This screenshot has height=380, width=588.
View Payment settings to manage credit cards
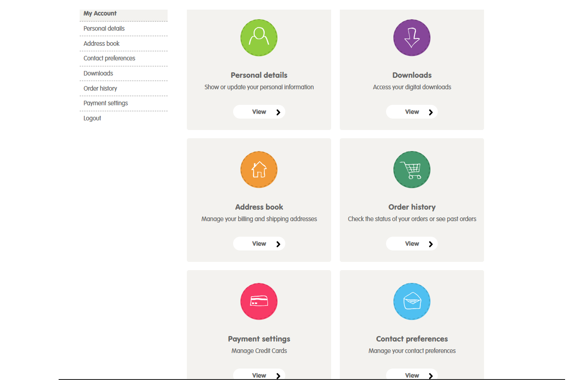point(259,375)
